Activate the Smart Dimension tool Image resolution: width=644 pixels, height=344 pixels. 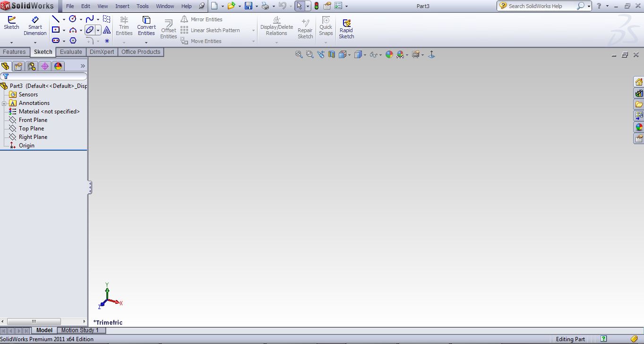(x=35, y=26)
